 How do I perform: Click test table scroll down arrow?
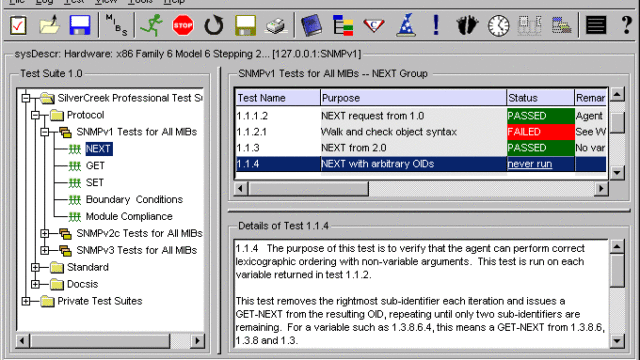point(617,172)
